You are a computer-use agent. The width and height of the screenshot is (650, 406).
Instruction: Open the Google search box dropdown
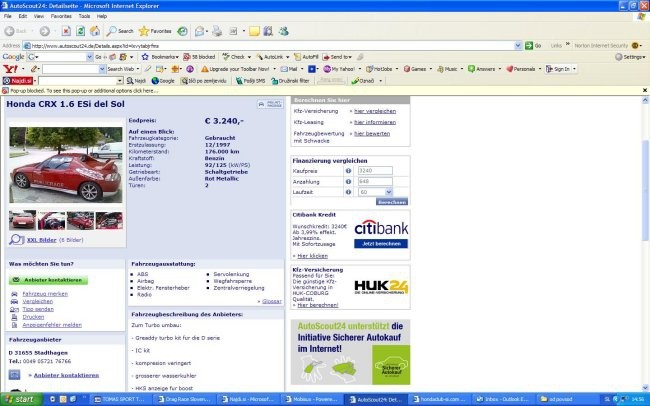89,57
